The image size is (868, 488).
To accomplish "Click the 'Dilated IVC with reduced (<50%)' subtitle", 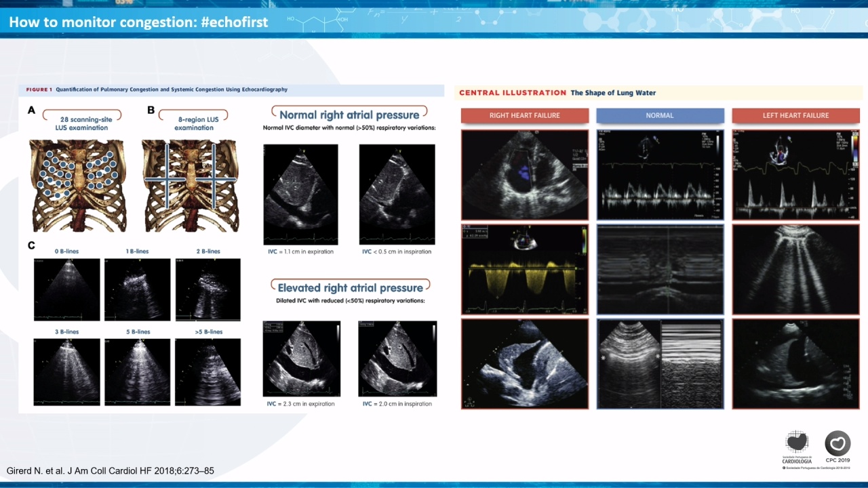I will point(351,301).
